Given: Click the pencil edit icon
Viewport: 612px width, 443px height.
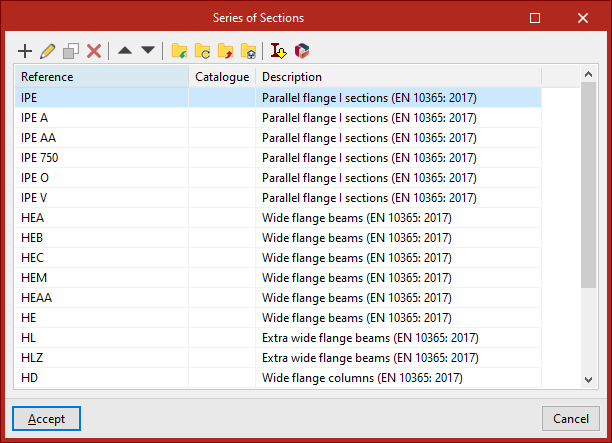Looking at the screenshot, I should tap(49, 50).
